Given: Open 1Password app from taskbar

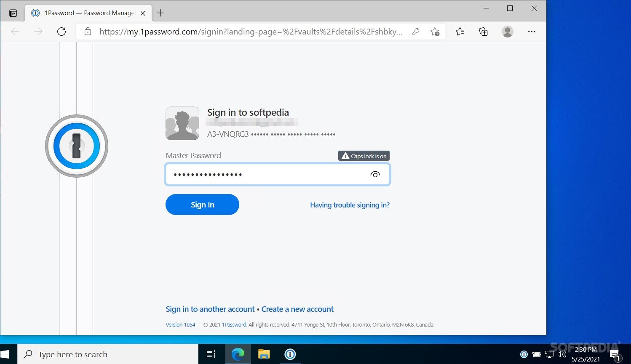Looking at the screenshot, I should point(290,354).
